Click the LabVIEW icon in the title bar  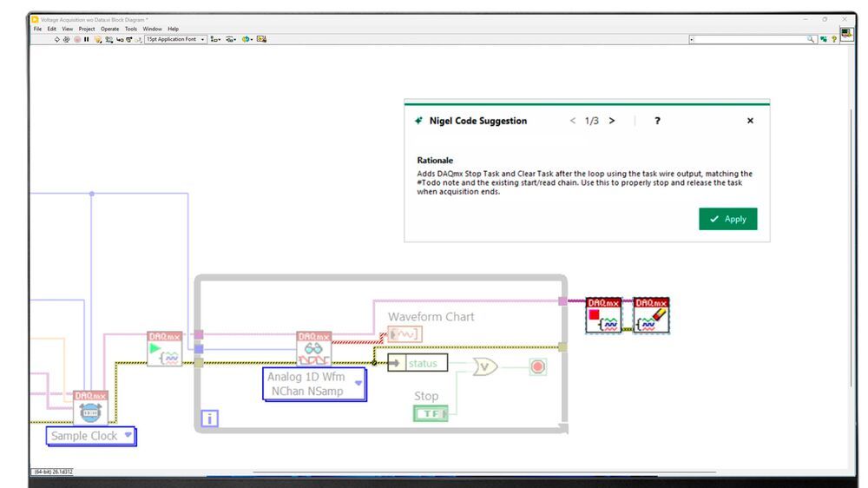pos(35,19)
